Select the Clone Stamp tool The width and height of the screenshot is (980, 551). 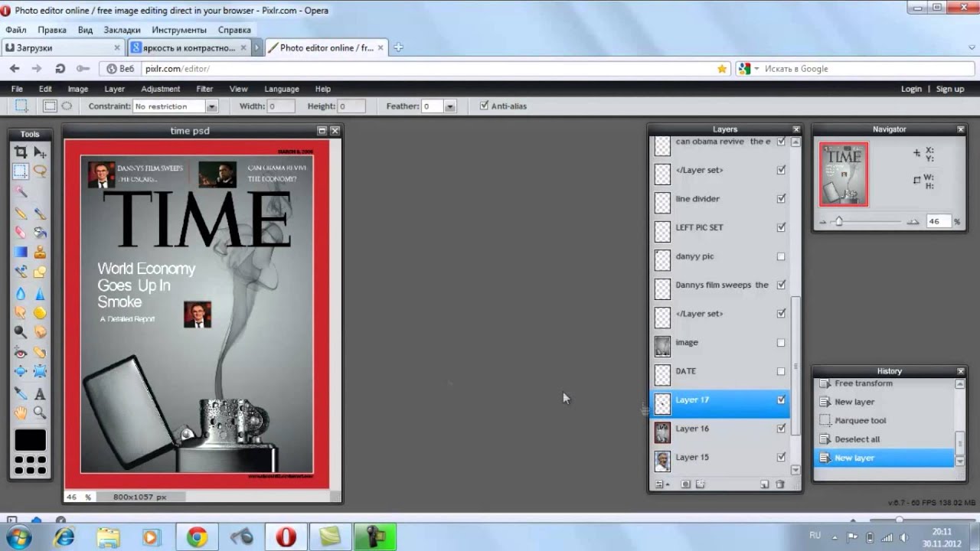[40, 252]
